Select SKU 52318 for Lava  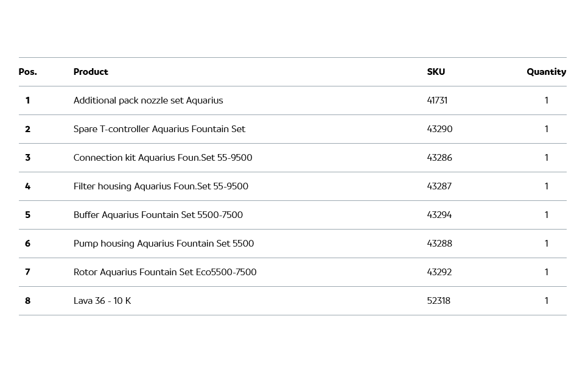[x=438, y=301]
